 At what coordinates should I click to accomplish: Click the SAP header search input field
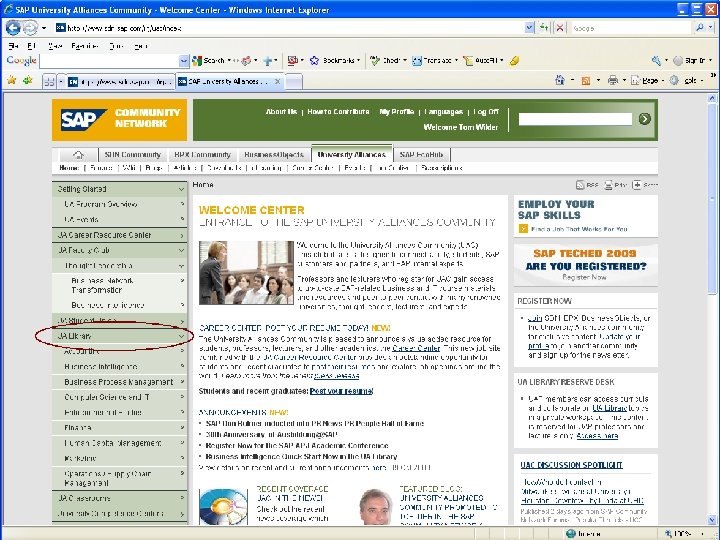point(575,119)
